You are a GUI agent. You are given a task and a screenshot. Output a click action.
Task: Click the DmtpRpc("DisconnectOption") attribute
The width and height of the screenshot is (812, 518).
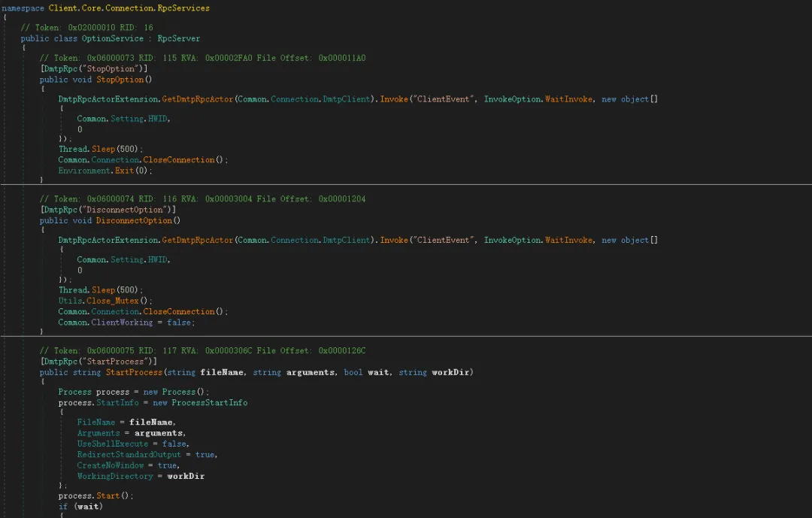[108, 210]
